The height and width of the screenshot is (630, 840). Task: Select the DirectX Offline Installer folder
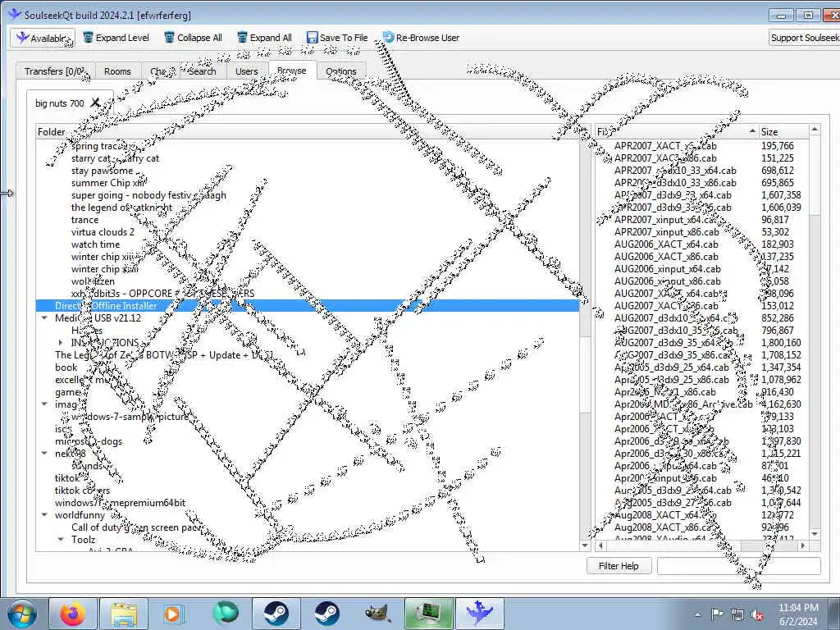pyautogui.click(x=308, y=306)
